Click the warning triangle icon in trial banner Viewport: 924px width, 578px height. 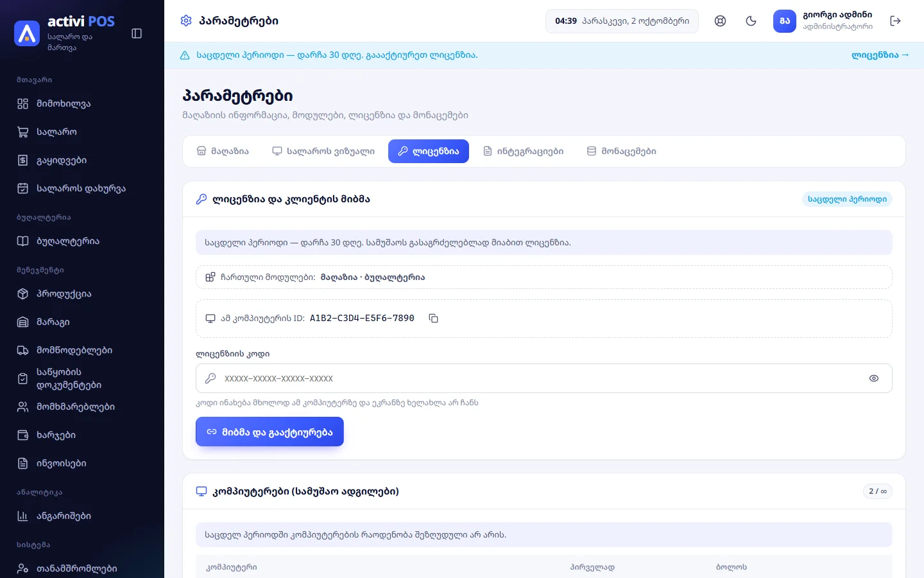185,55
